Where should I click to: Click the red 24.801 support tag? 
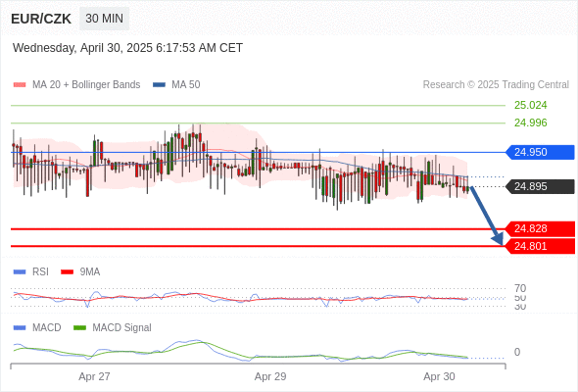coord(540,246)
